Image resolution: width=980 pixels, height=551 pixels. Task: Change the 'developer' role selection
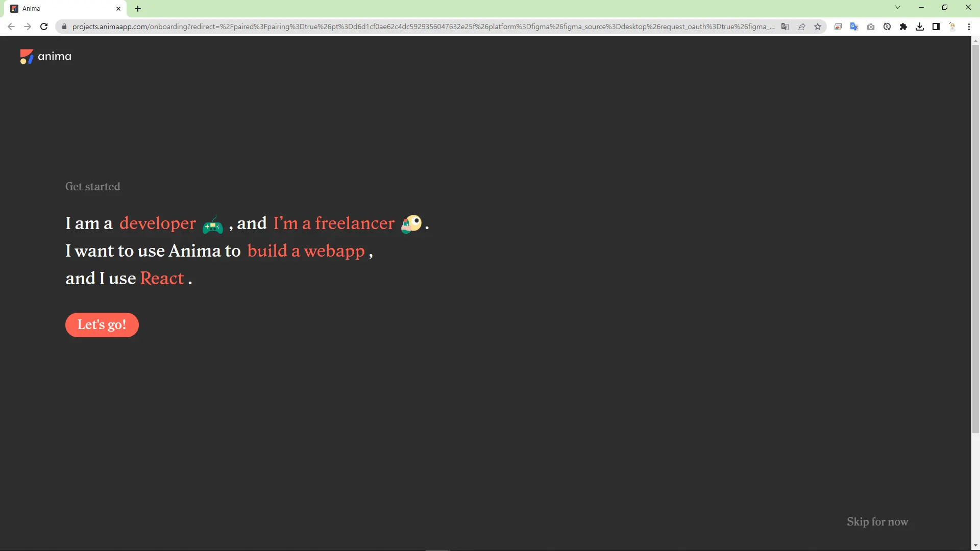pos(157,223)
